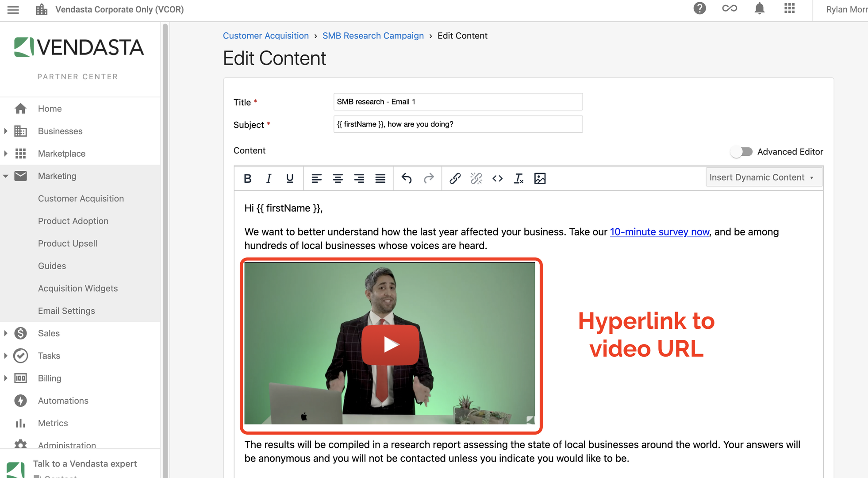Image resolution: width=868 pixels, height=478 pixels.
Task: Collapse the Marketing section arrow
Action: click(x=6, y=176)
